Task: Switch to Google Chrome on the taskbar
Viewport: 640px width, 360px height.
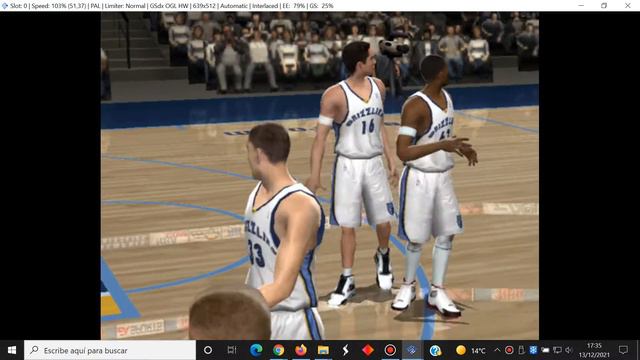Action: click(279, 350)
